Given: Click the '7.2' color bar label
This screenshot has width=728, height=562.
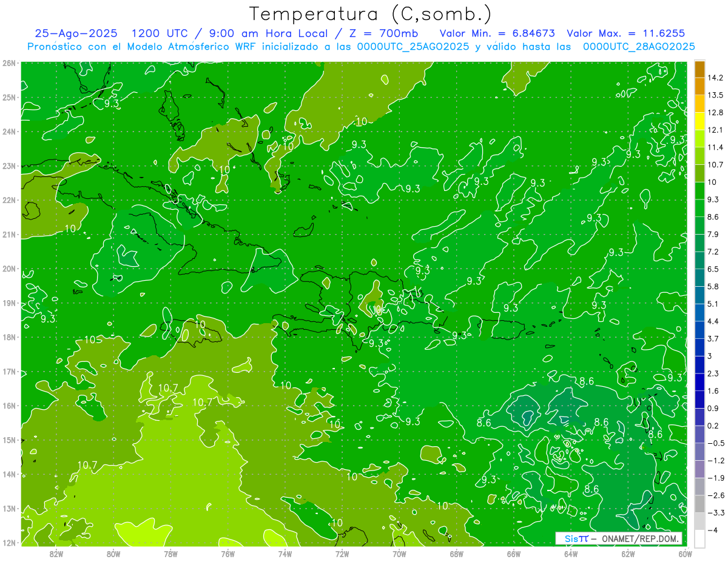Looking at the screenshot, I should pos(712,252).
